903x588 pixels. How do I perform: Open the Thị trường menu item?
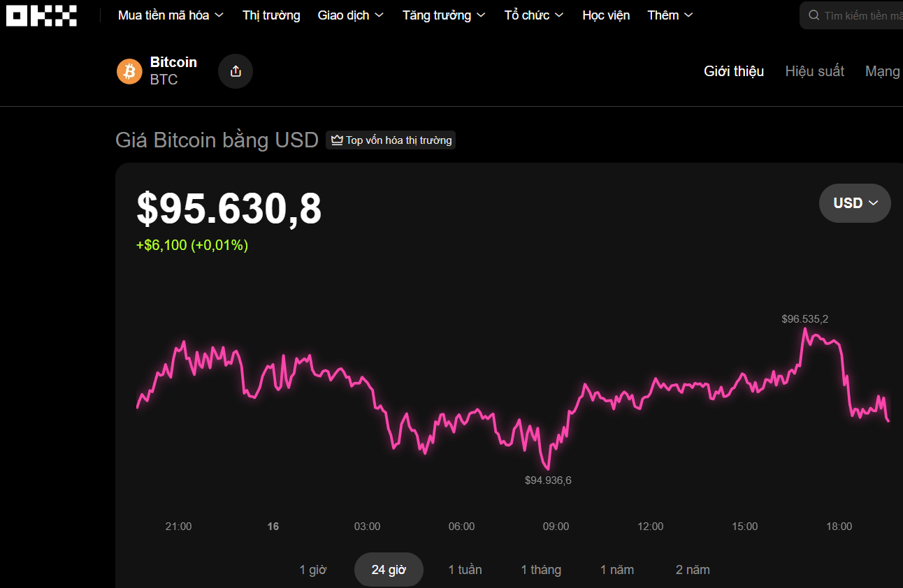click(271, 15)
